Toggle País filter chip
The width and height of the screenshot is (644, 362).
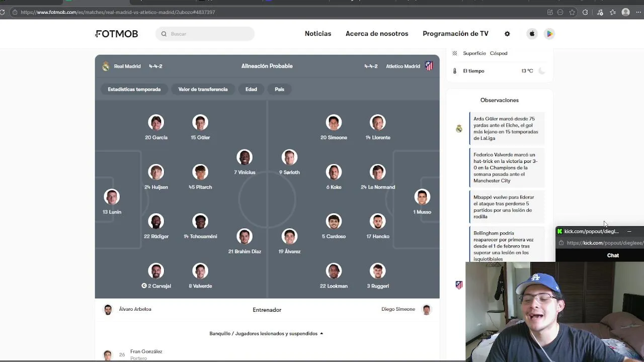pos(279,89)
